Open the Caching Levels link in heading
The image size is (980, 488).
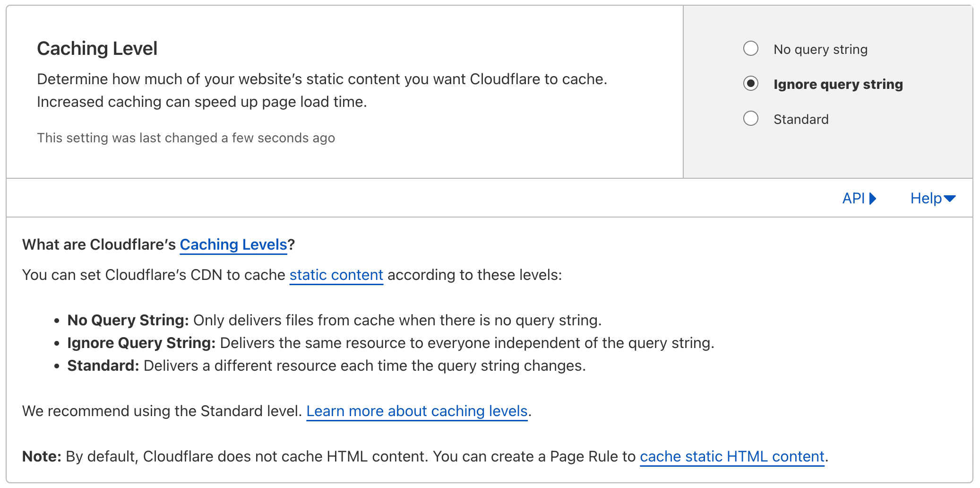tap(233, 244)
